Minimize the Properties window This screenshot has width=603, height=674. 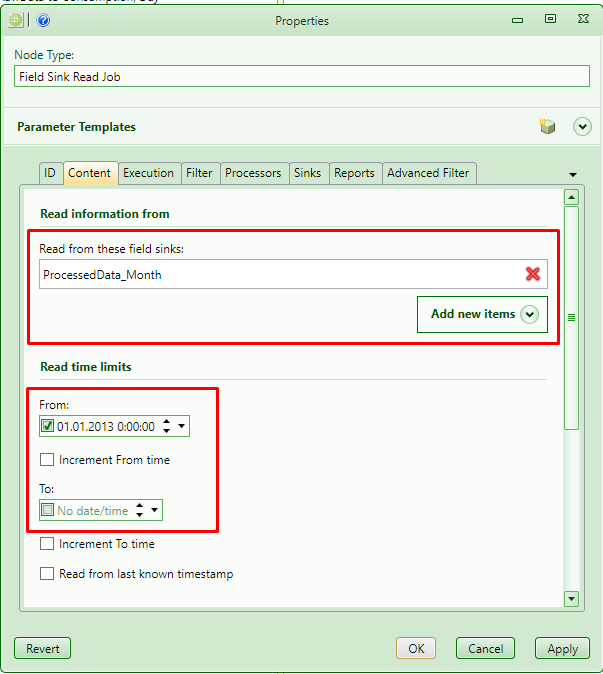[x=517, y=20]
